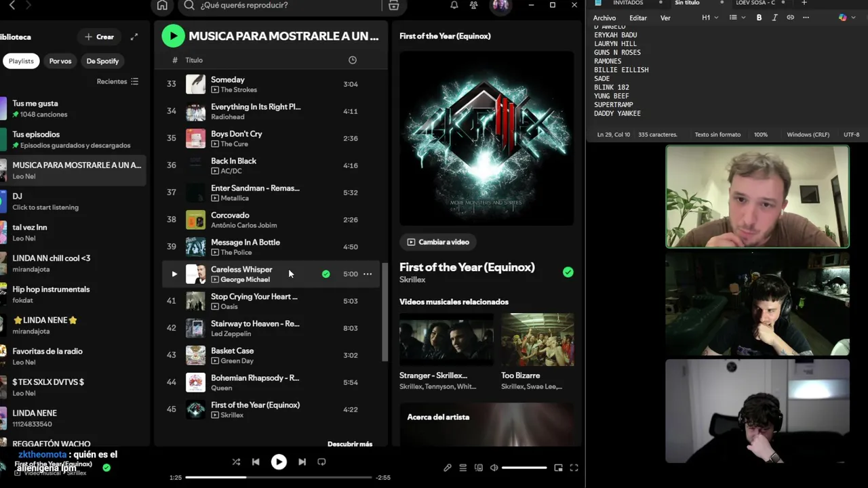Viewport: 868px width, 488px height.
Task: Select the Bohemian Rhapsody track row
Action: tap(271, 382)
